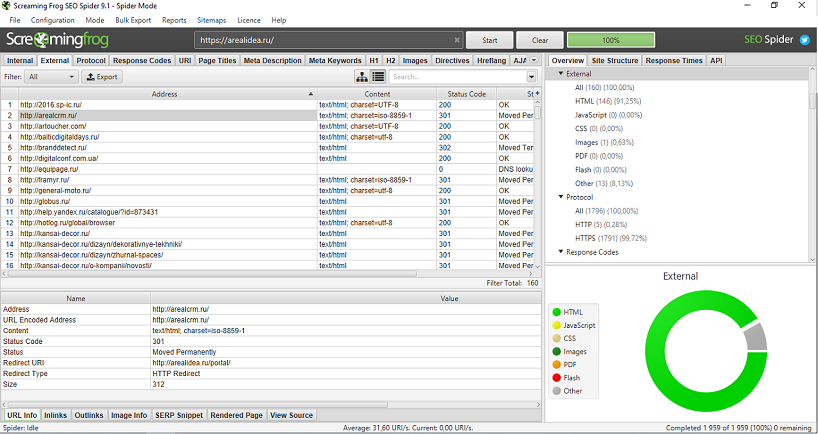The height and width of the screenshot is (434, 818).
Task: Sort by the Content column header
Action: [x=377, y=94]
